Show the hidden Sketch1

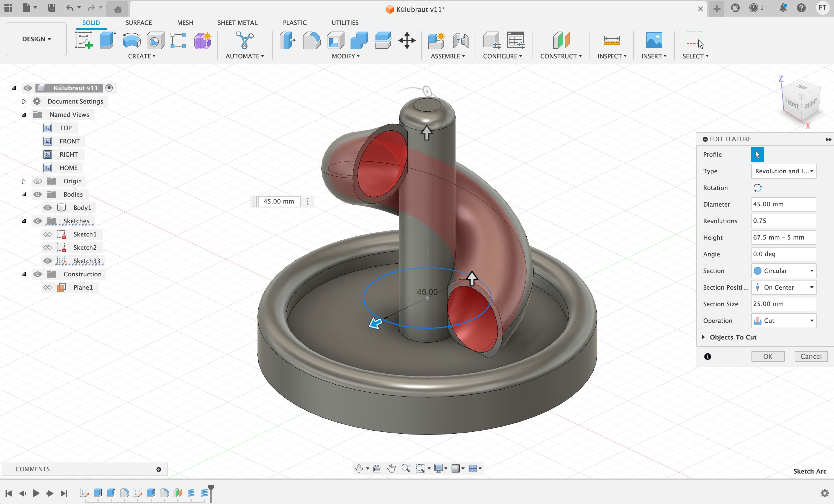click(48, 234)
